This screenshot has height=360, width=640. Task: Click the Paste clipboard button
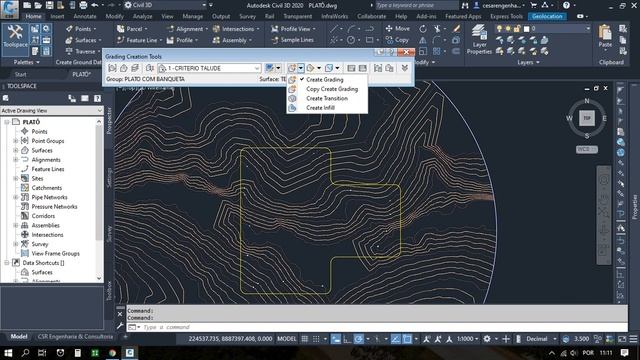click(605, 36)
